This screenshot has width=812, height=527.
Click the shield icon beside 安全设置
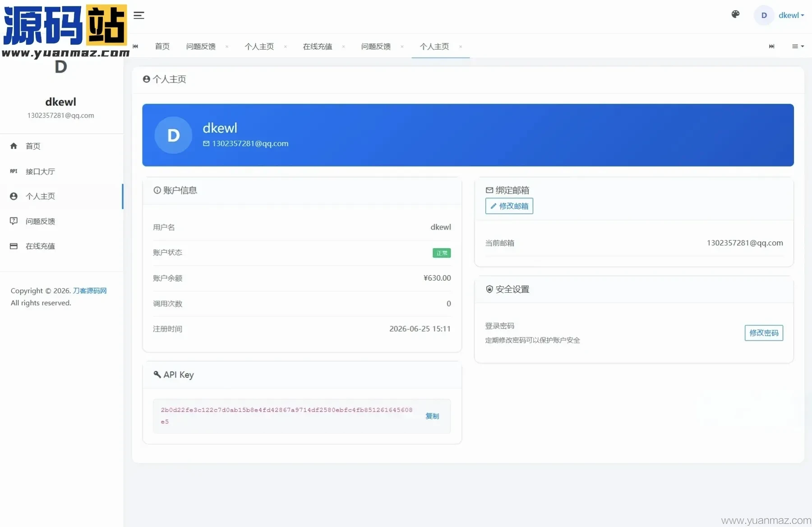(x=489, y=289)
